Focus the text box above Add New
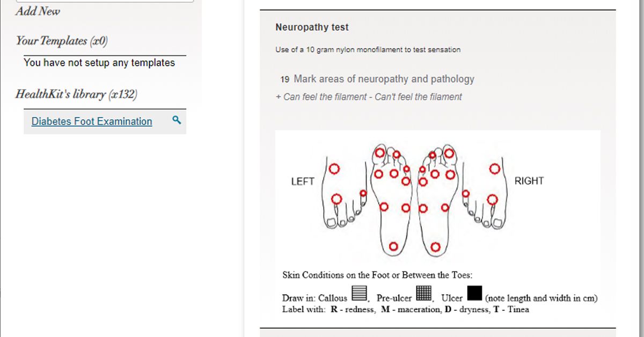 (105, 1)
